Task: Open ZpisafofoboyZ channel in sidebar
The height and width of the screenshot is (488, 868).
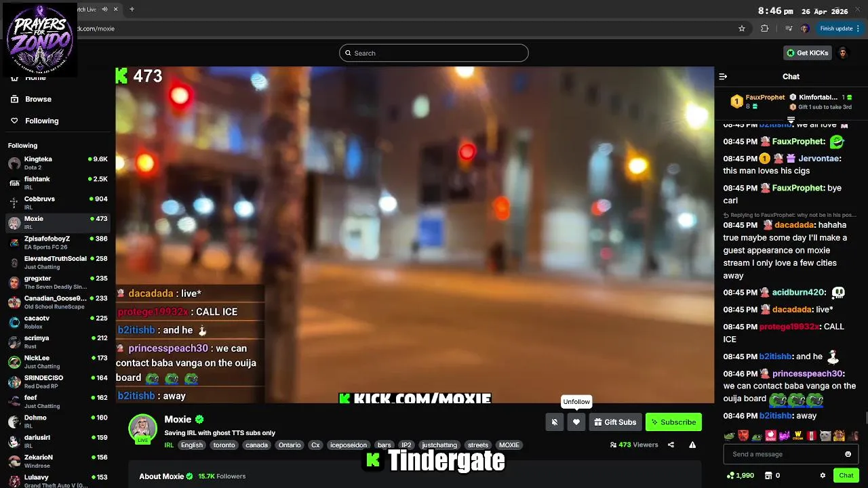Action: pos(58,243)
